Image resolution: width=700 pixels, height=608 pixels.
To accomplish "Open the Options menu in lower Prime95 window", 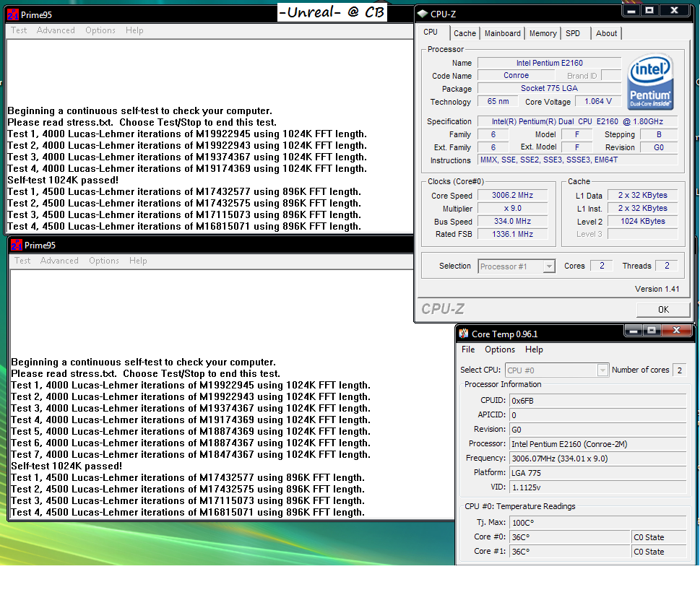I will click(x=104, y=261).
